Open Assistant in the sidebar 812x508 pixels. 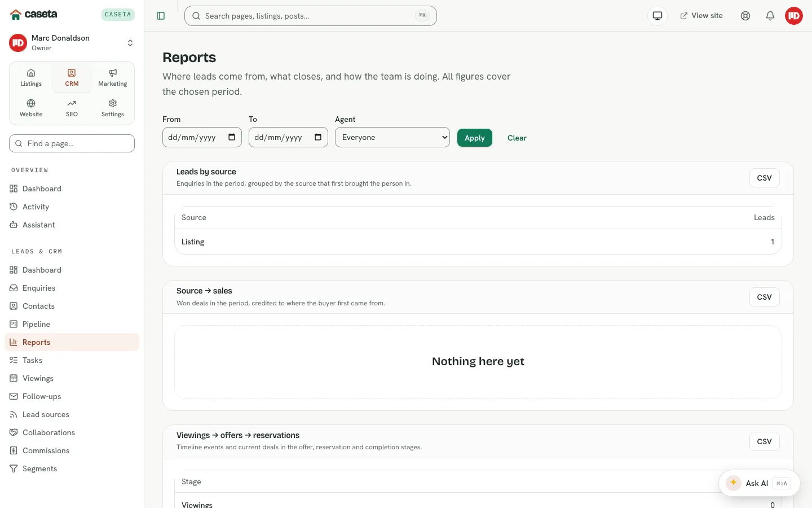[72, 225]
